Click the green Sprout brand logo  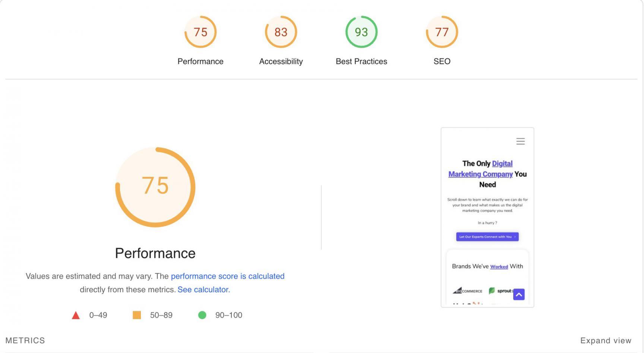coord(500,291)
